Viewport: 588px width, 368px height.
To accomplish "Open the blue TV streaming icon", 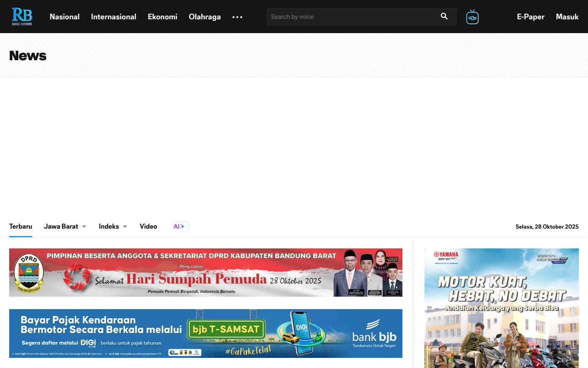I will (473, 16).
